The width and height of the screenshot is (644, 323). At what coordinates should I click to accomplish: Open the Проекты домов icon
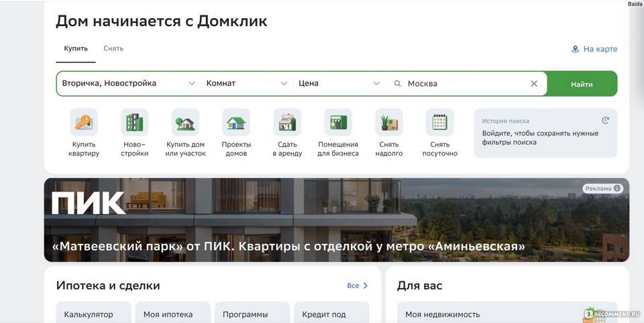coord(236,123)
